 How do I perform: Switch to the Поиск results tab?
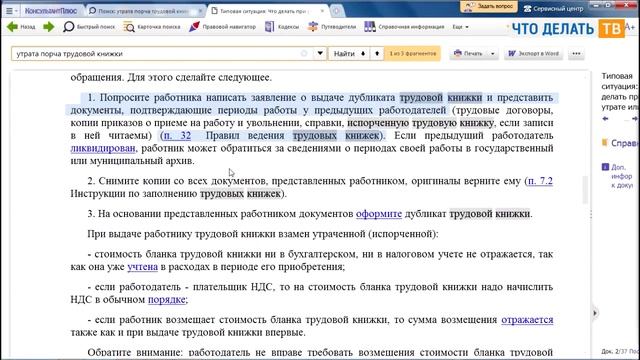point(142,11)
